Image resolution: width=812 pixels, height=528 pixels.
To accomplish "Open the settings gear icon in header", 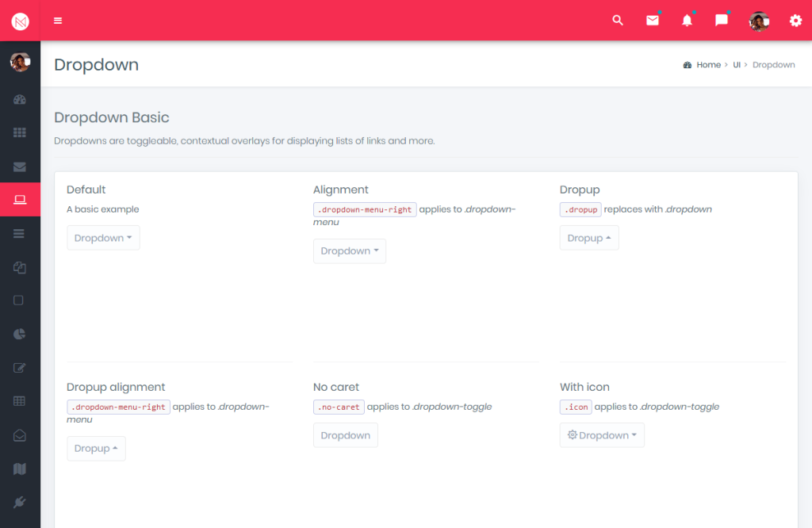I will 795,21.
